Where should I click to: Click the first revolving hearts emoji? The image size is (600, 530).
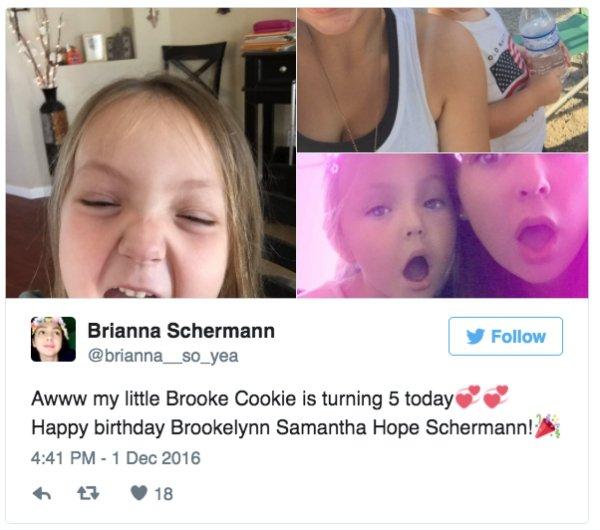468,397
